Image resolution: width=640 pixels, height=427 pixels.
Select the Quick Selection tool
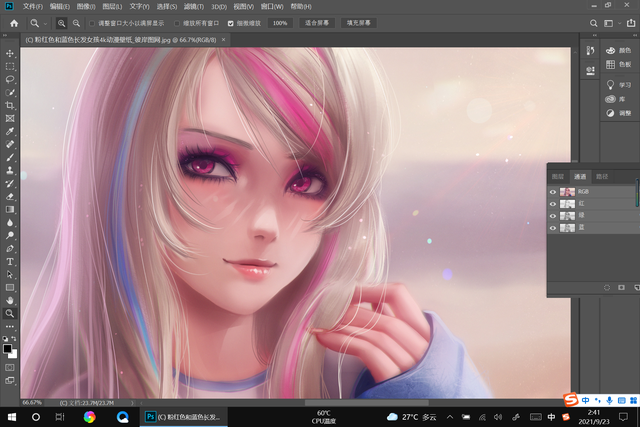click(10, 93)
